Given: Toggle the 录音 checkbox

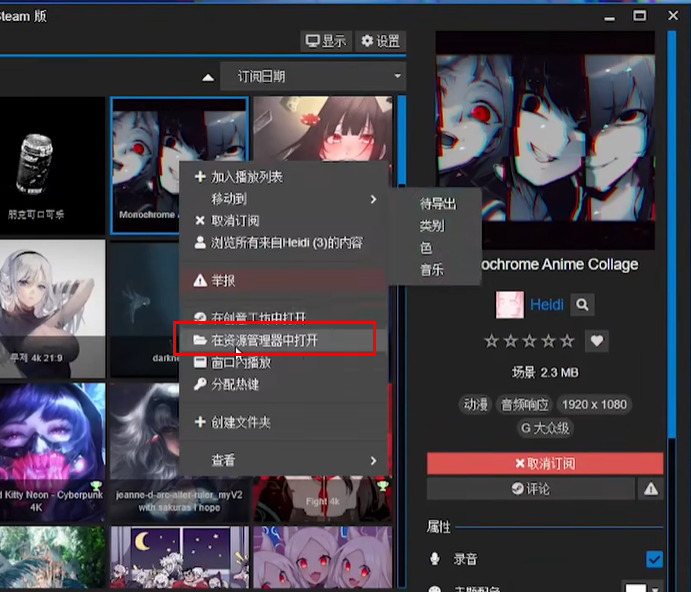Looking at the screenshot, I should 654,559.
